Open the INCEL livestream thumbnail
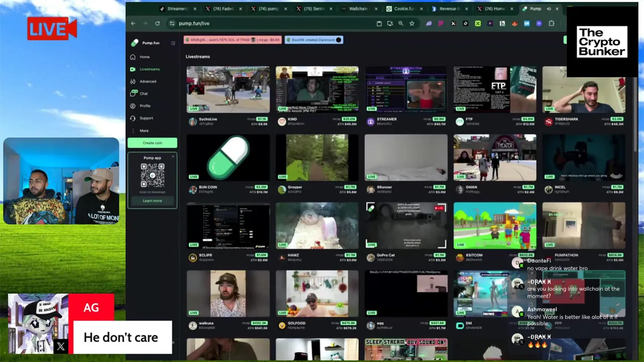 584,157
